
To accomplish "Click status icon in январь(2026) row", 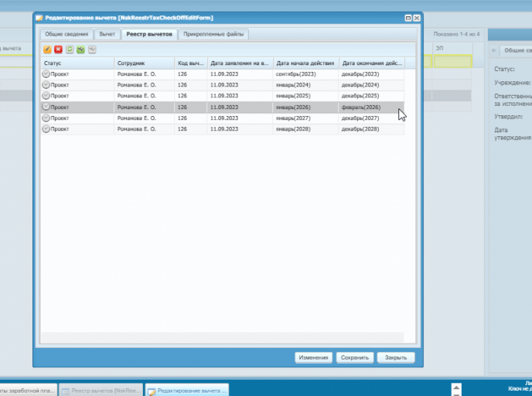I will [46, 107].
